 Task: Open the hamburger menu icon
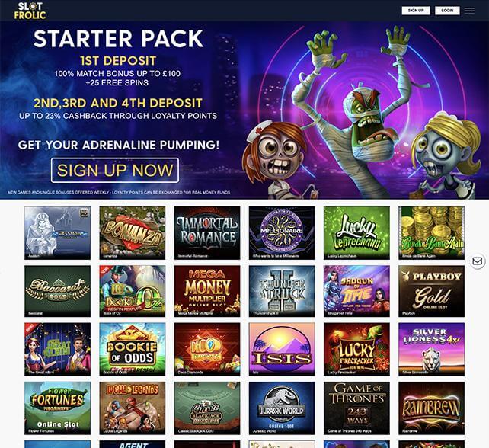469,11
